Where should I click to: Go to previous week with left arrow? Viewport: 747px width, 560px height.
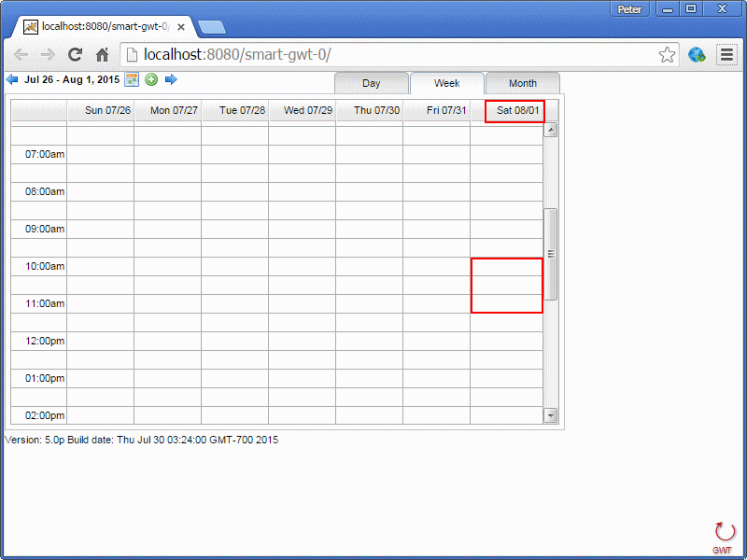pos(12,80)
